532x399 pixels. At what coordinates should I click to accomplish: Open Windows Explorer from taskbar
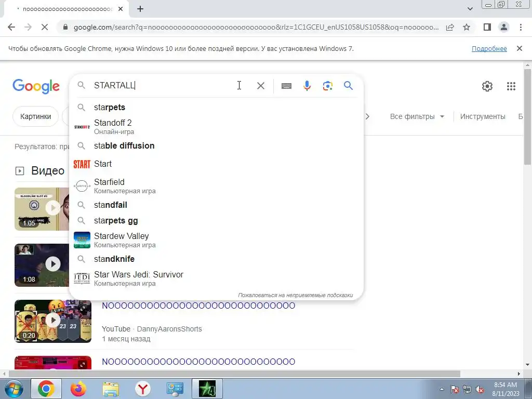coord(111,389)
